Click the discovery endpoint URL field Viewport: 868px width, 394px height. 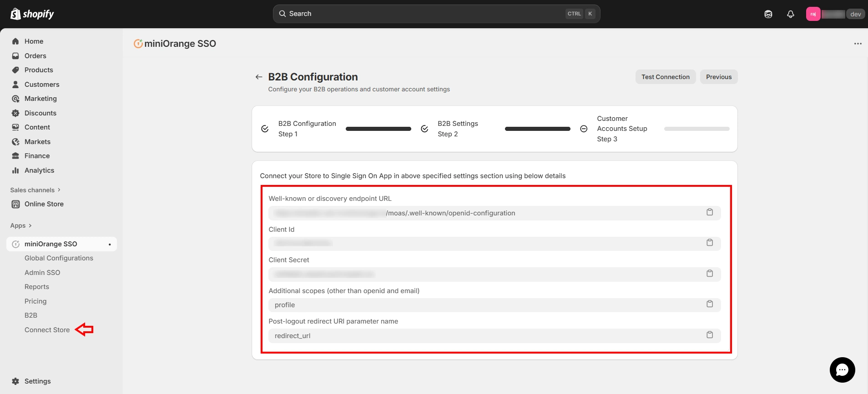(x=495, y=213)
